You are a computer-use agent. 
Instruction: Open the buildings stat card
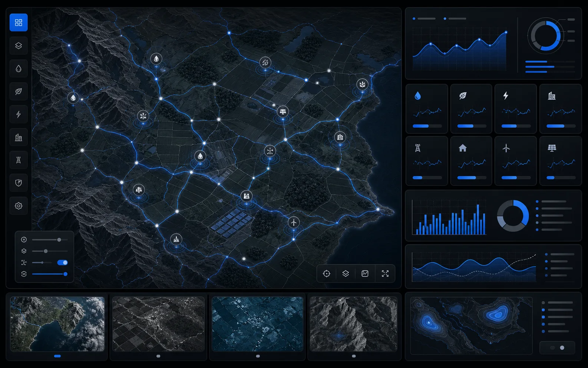pyautogui.click(x=561, y=109)
